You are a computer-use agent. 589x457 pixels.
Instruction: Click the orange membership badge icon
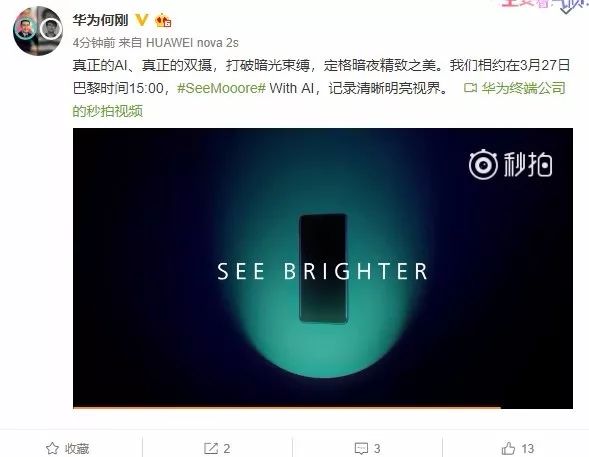(163, 20)
